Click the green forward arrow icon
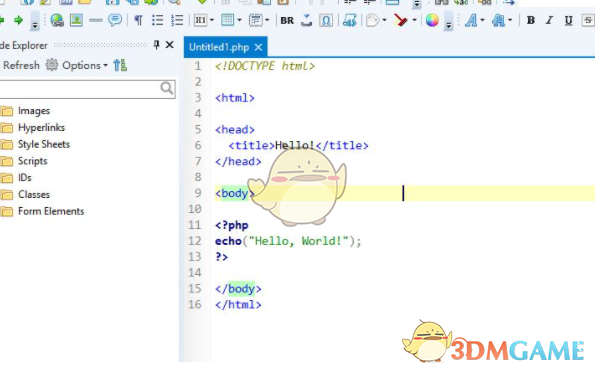Viewport: 595px width, 369px height. [x=18, y=20]
